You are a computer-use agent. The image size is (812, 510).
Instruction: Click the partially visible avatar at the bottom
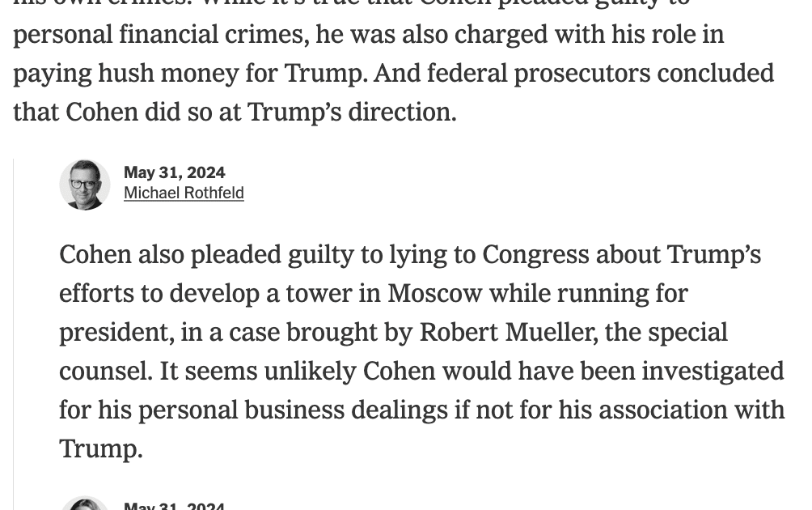[85, 504]
